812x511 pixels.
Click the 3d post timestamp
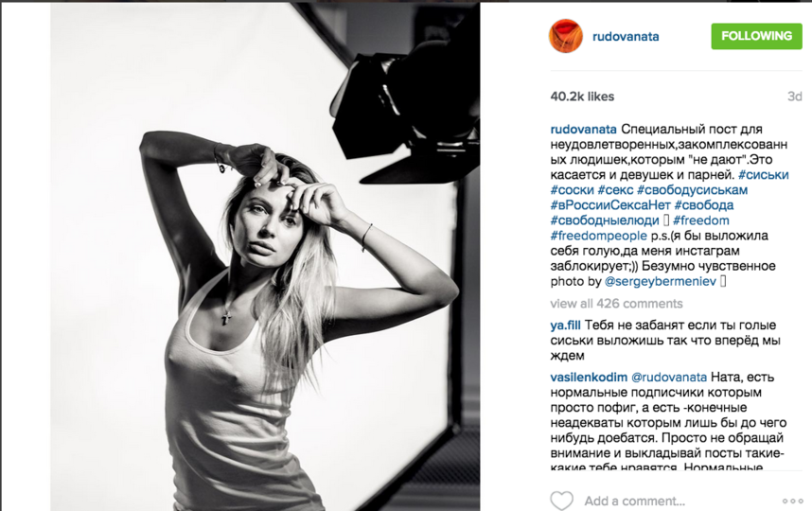point(794,97)
